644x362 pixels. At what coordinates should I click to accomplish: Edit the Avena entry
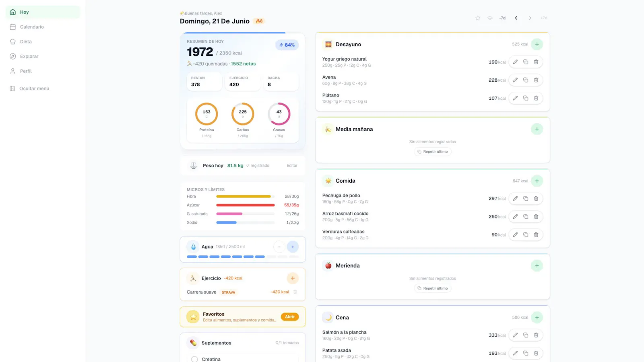pyautogui.click(x=515, y=80)
